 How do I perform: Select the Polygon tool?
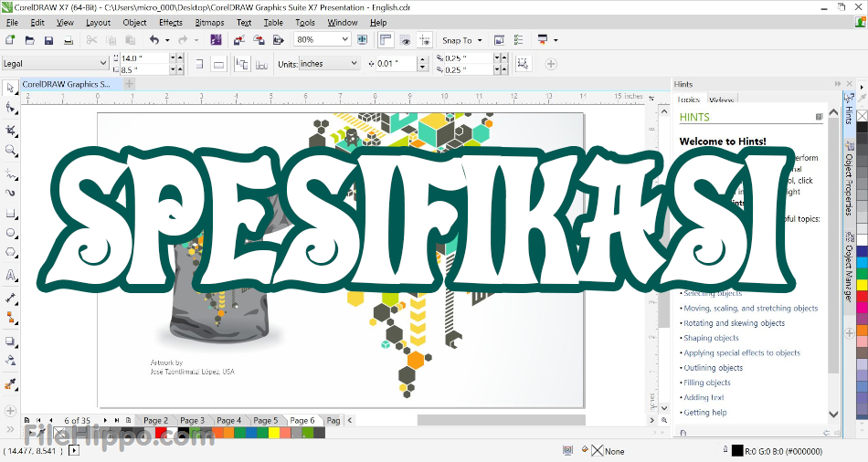pyautogui.click(x=10, y=252)
